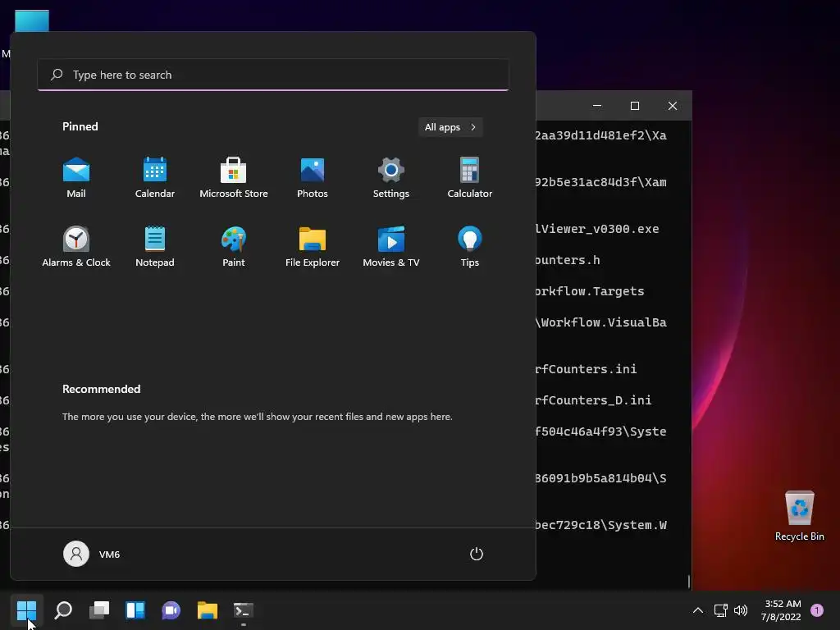This screenshot has width=840, height=630.
Task: Open File Explorer from the taskbar
Action: pyautogui.click(x=208, y=609)
